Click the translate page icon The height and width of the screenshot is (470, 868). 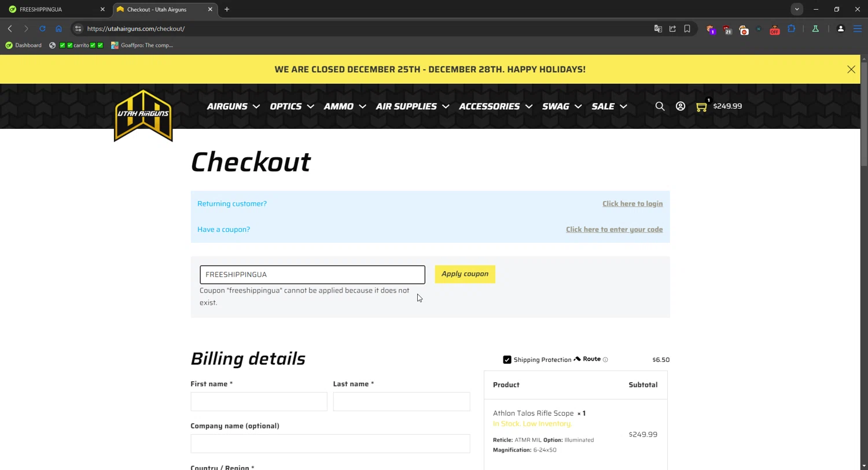658,28
